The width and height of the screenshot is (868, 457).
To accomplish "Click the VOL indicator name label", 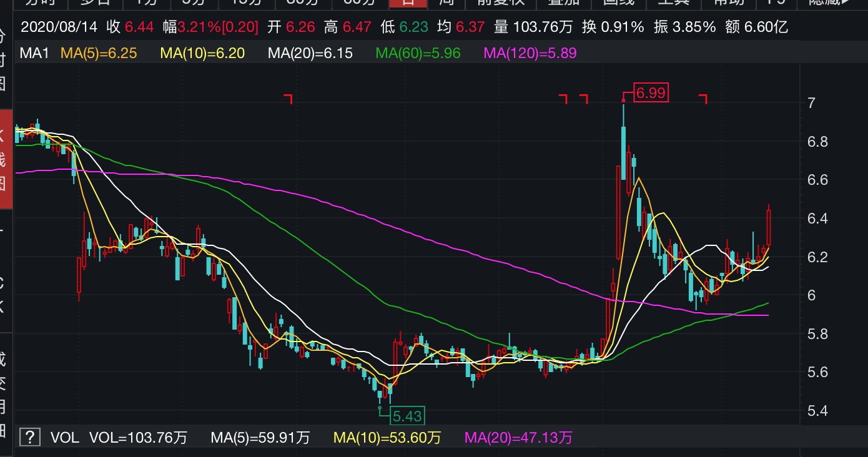I will 65,438.
